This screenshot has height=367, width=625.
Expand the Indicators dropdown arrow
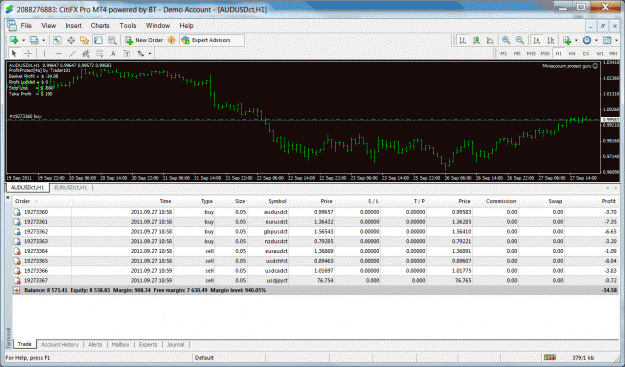click(576, 40)
